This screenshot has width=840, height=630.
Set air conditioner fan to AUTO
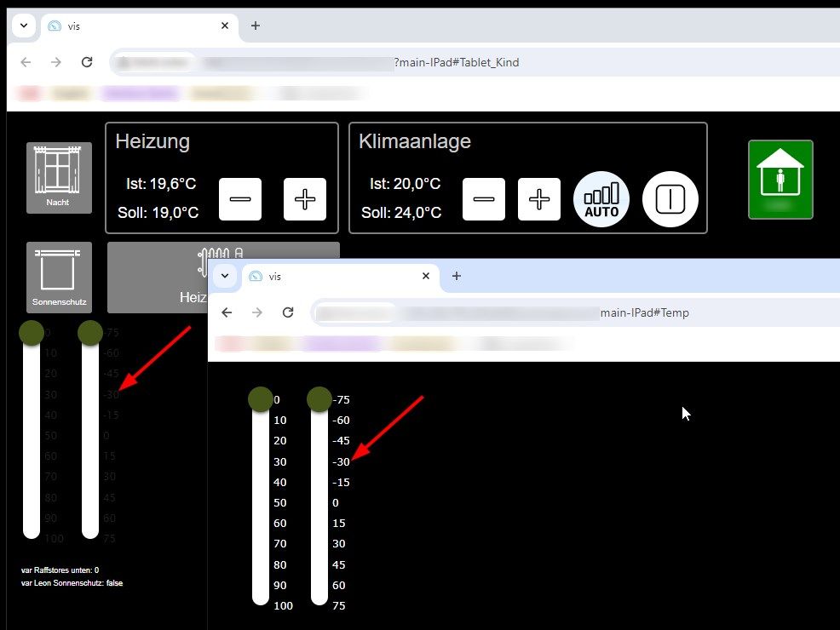(x=601, y=199)
